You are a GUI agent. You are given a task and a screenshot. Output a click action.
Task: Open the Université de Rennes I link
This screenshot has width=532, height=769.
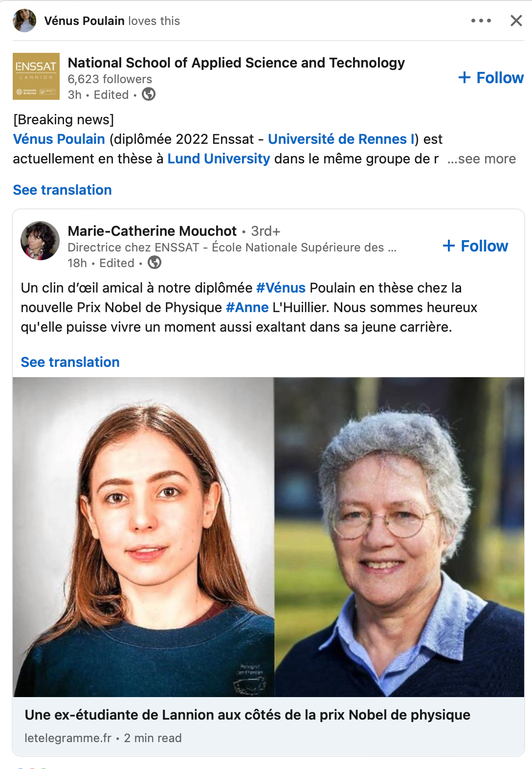point(341,139)
